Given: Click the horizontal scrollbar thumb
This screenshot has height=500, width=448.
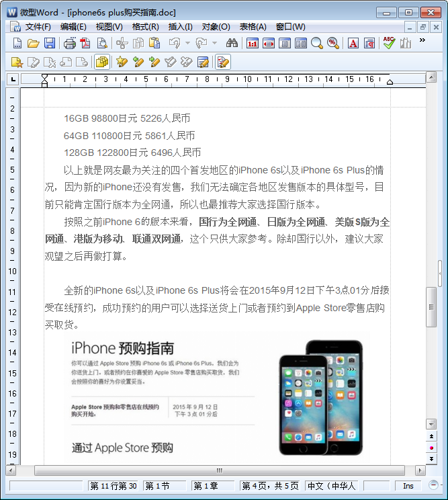Looking at the screenshot, I should [x=220, y=470].
